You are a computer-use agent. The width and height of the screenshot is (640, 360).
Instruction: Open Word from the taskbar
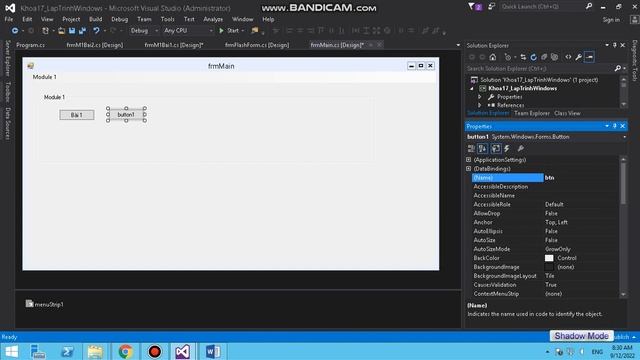point(213,351)
